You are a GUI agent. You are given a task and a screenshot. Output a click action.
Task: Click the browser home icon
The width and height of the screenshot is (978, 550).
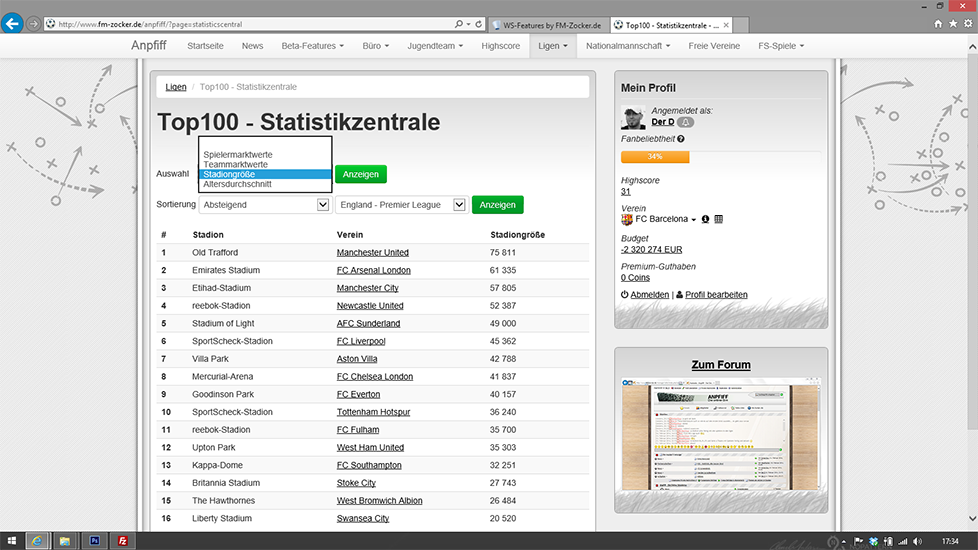[938, 23]
